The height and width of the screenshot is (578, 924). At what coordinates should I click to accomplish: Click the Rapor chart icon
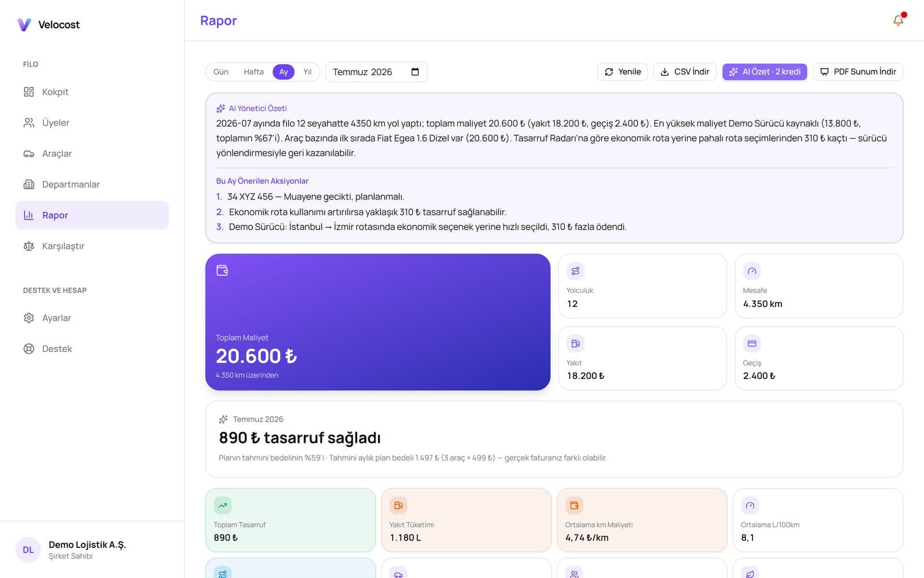pos(29,215)
